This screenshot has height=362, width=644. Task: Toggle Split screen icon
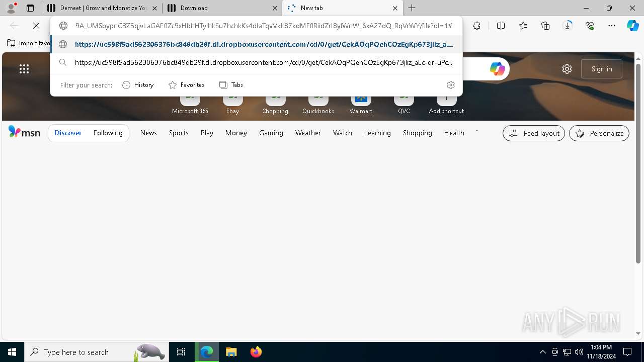click(x=501, y=26)
